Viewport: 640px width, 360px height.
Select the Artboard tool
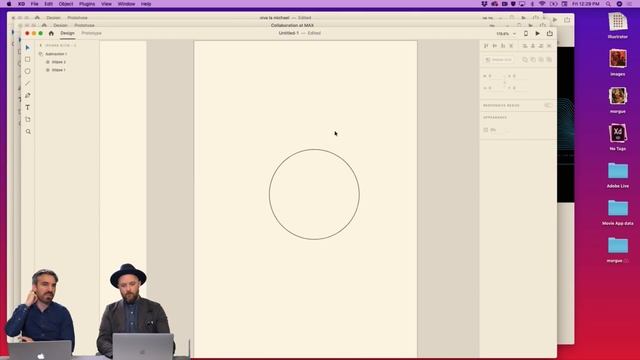pos(28,120)
